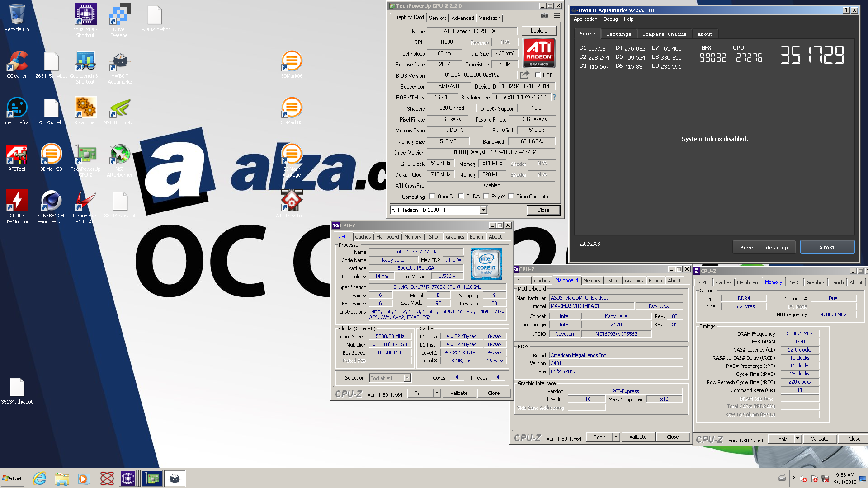Expand Tools dropdown arrow in CPU-Z Memory window
The image size is (868, 488).
[797, 439]
